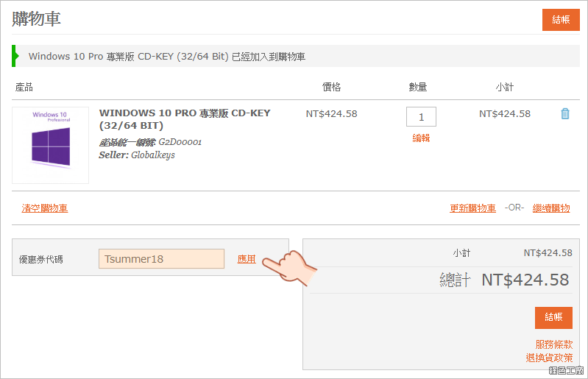Image resolution: width=588 pixels, height=379 pixels.
Task: Click 繼續購物 continue shopping link
Action: coord(551,208)
